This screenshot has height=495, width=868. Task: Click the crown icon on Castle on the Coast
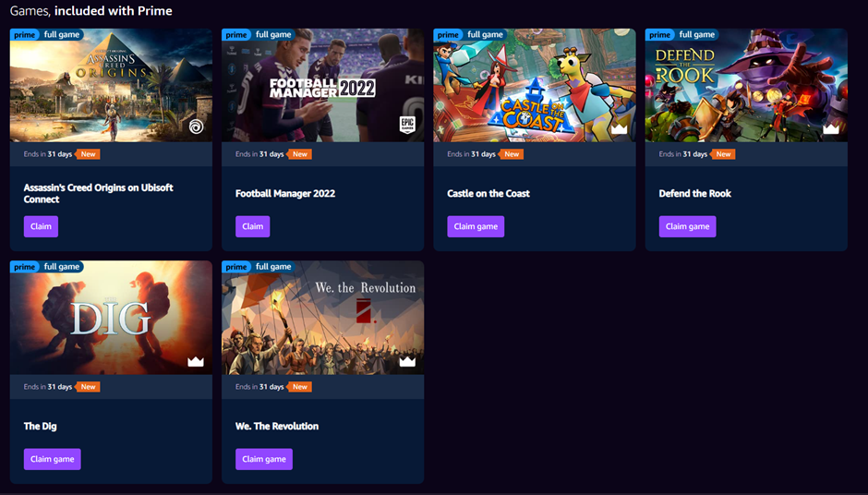coord(619,129)
